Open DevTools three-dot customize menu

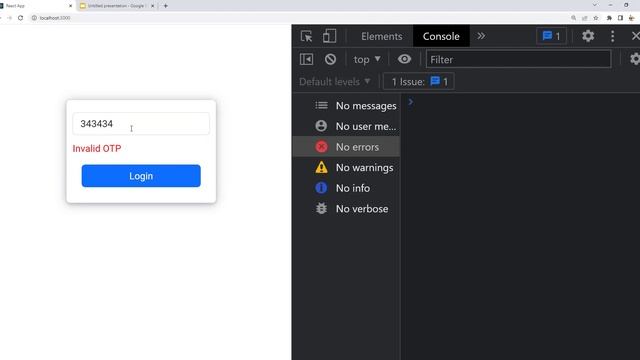coord(613,36)
